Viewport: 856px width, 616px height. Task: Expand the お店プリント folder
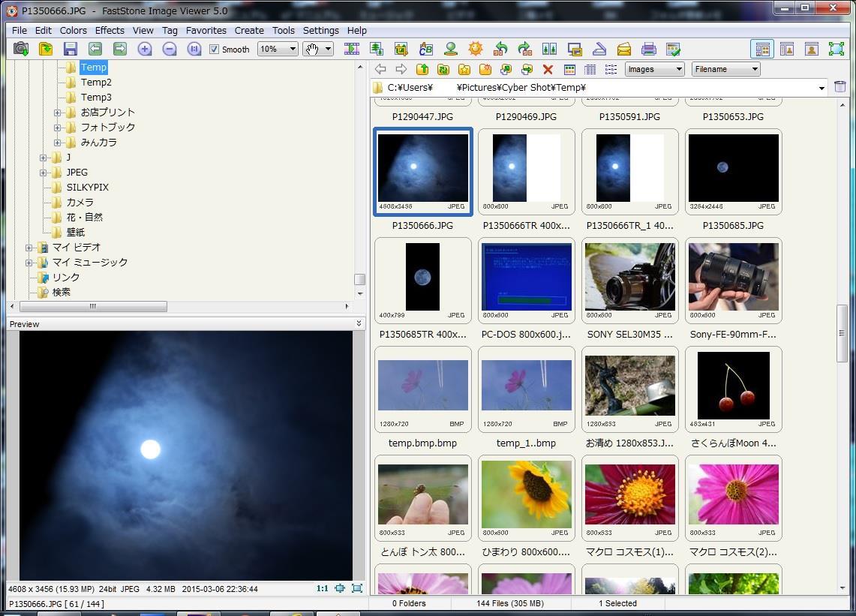(57, 113)
